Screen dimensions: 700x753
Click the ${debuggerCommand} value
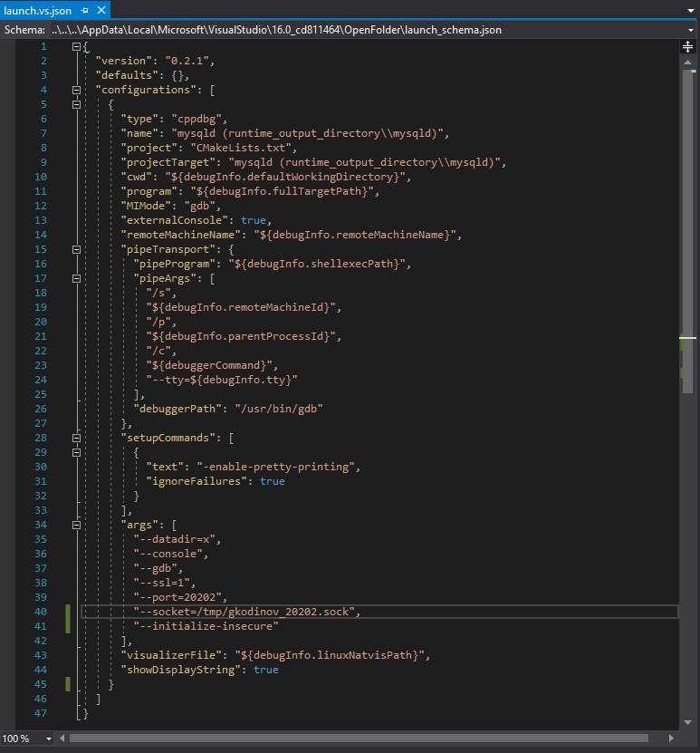209,365
